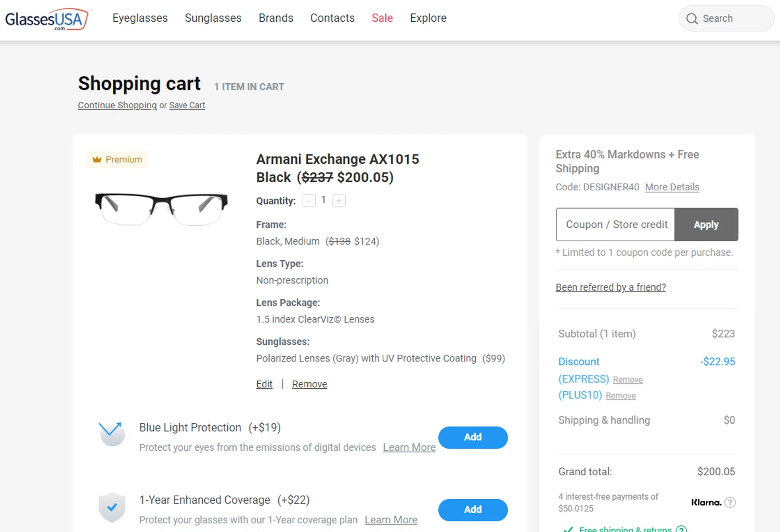Click the Shipping & handling label
Viewport: 780px width, 532px height.
click(x=604, y=420)
